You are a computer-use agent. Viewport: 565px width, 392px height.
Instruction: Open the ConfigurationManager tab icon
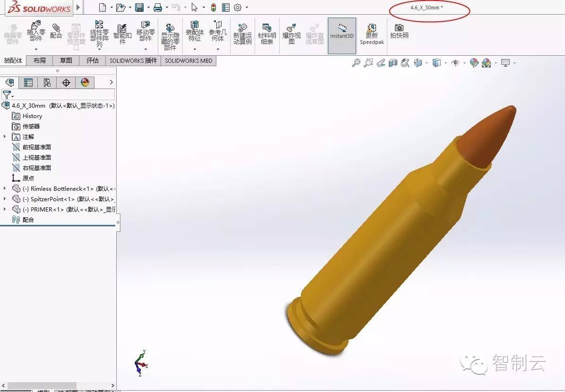click(47, 83)
